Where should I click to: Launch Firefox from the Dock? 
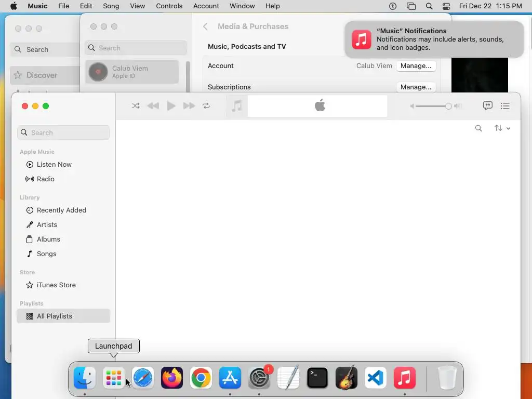point(171,378)
